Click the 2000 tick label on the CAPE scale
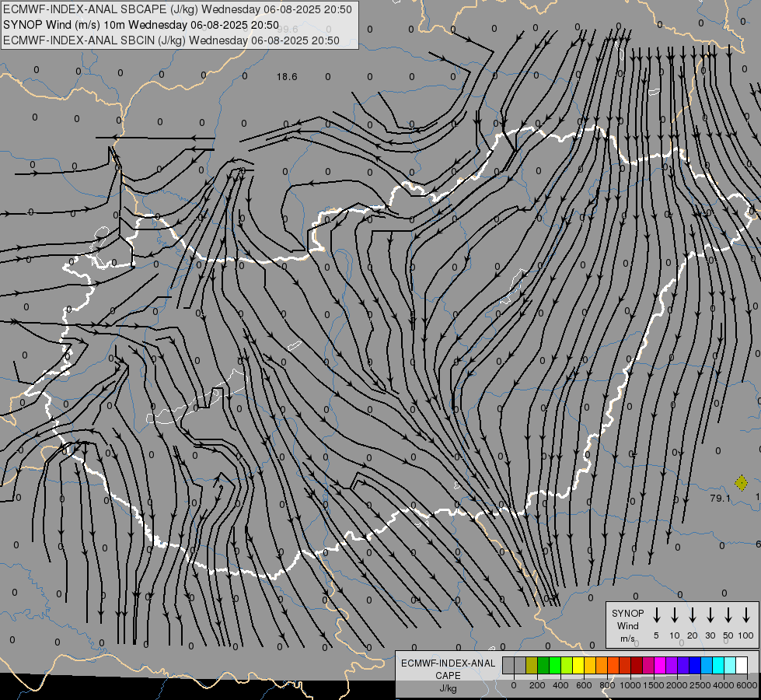Viewport: 761px width, 700px height. point(677,685)
